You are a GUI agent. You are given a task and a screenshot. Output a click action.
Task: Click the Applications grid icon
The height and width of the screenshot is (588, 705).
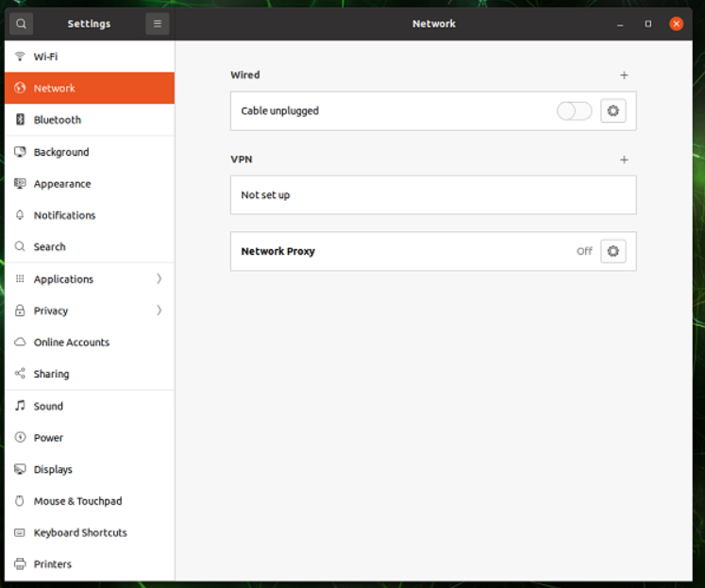pyautogui.click(x=20, y=278)
